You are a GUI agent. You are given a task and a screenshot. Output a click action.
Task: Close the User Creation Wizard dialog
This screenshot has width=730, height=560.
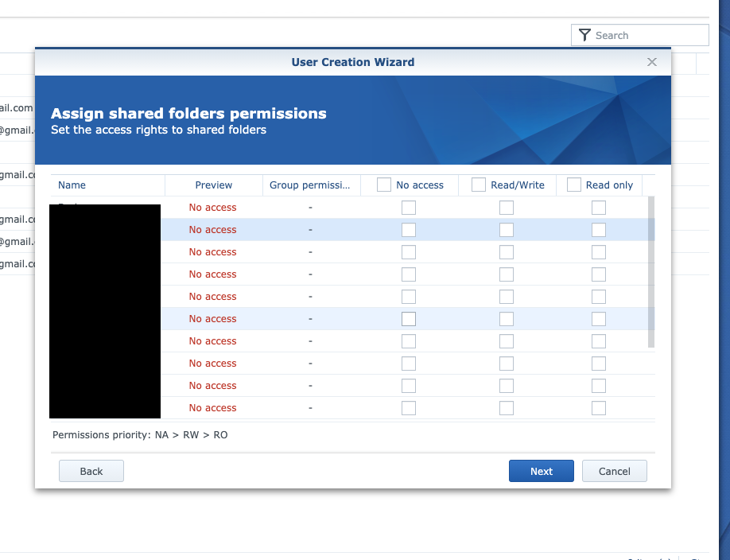pos(652,62)
